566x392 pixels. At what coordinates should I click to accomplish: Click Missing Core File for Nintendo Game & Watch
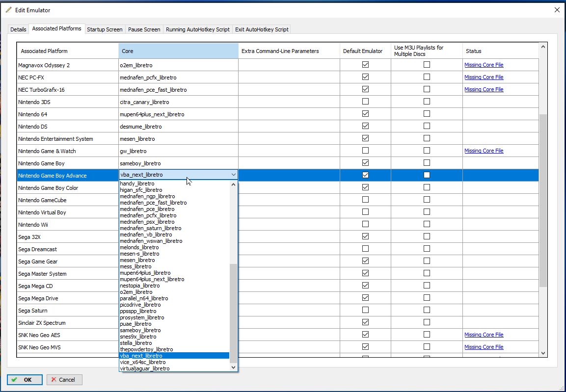tap(484, 151)
